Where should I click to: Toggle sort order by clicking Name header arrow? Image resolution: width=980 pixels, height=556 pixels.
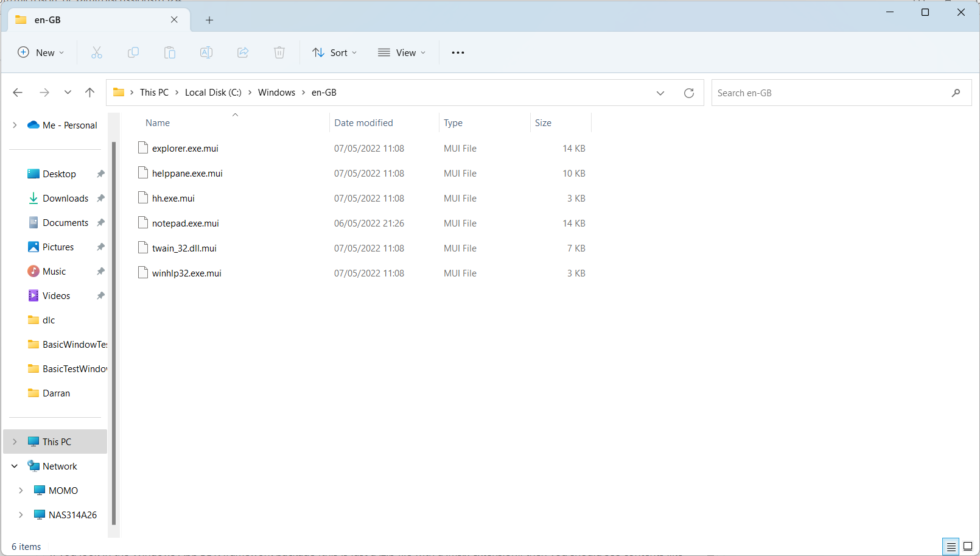[x=235, y=114]
